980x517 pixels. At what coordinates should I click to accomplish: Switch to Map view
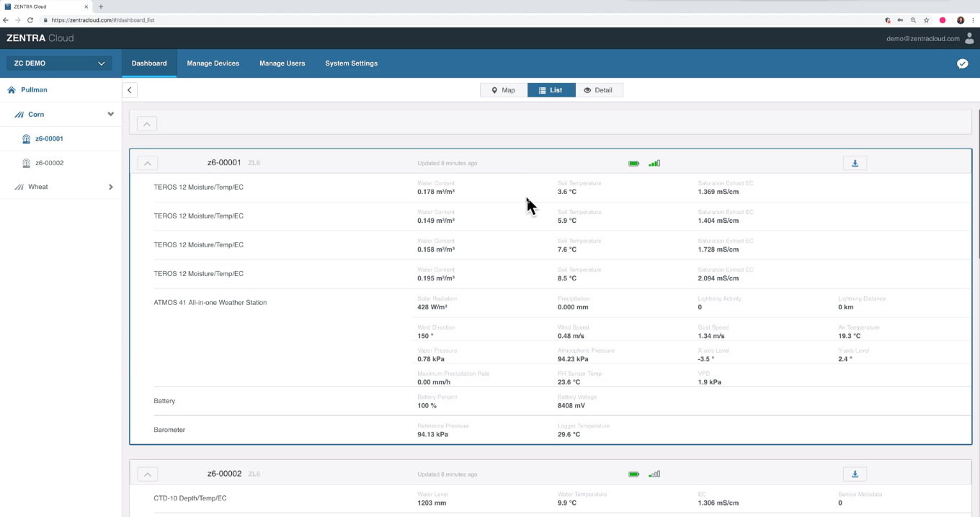coord(504,90)
